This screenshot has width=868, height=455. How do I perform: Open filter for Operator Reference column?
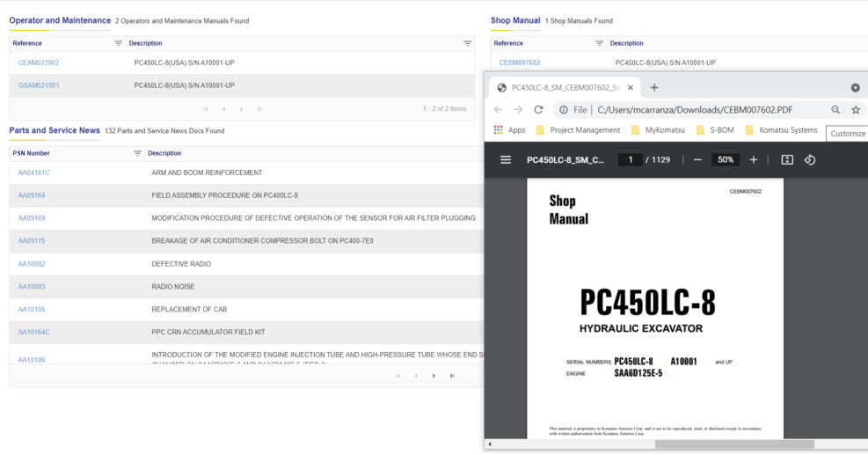(x=118, y=43)
